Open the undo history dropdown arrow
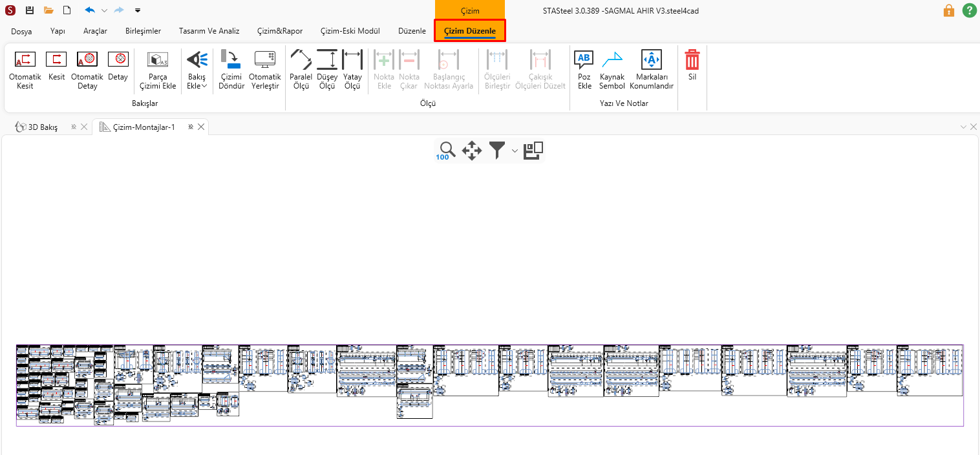980x455 pixels. click(x=104, y=10)
